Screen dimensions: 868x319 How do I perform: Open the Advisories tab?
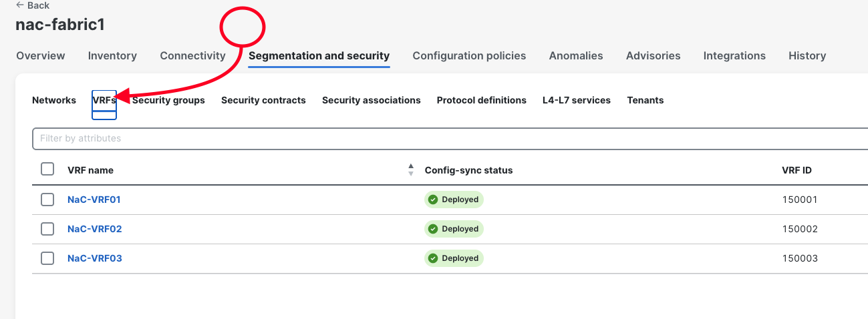[x=653, y=56]
